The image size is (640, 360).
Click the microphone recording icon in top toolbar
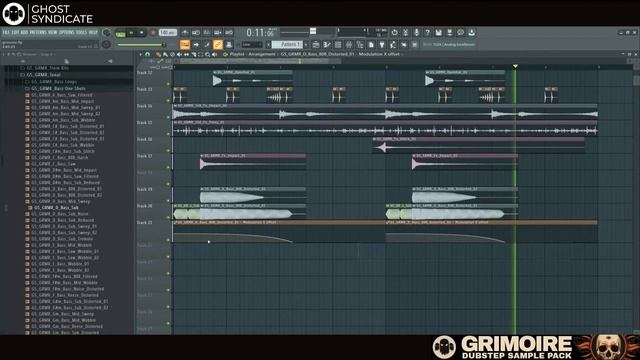pyautogui.click(x=416, y=33)
